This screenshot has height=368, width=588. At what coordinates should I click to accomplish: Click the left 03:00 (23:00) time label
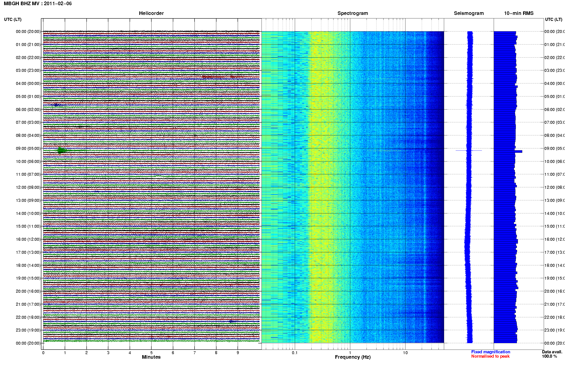[x=28, y=70]
